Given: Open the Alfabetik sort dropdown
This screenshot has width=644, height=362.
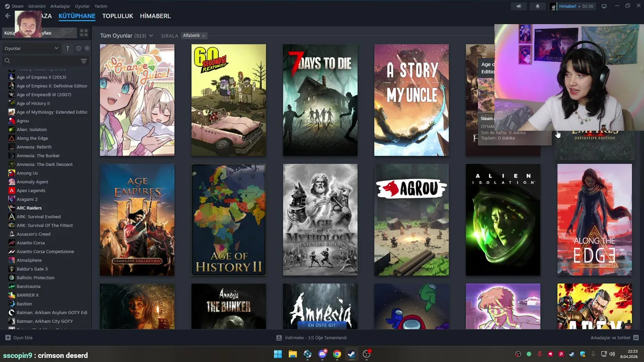Looking at the screenshot, I should coord(194,36).
